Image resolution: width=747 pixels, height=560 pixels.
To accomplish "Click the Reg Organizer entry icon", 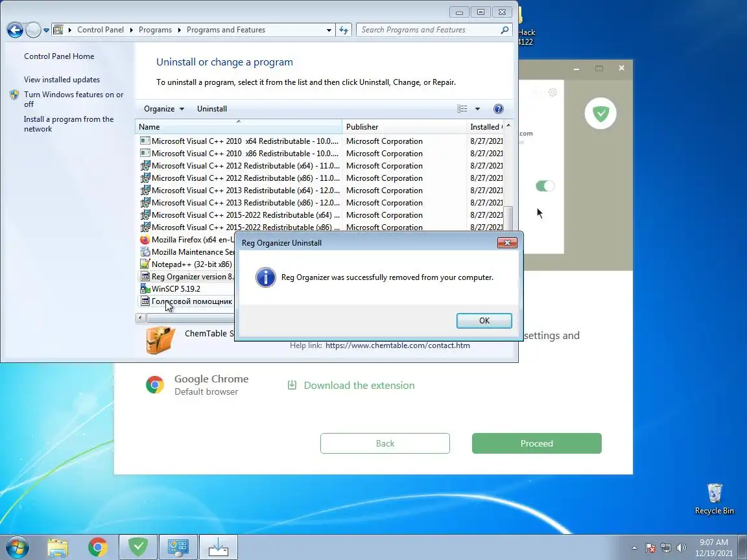I will [x=145, y=277].
